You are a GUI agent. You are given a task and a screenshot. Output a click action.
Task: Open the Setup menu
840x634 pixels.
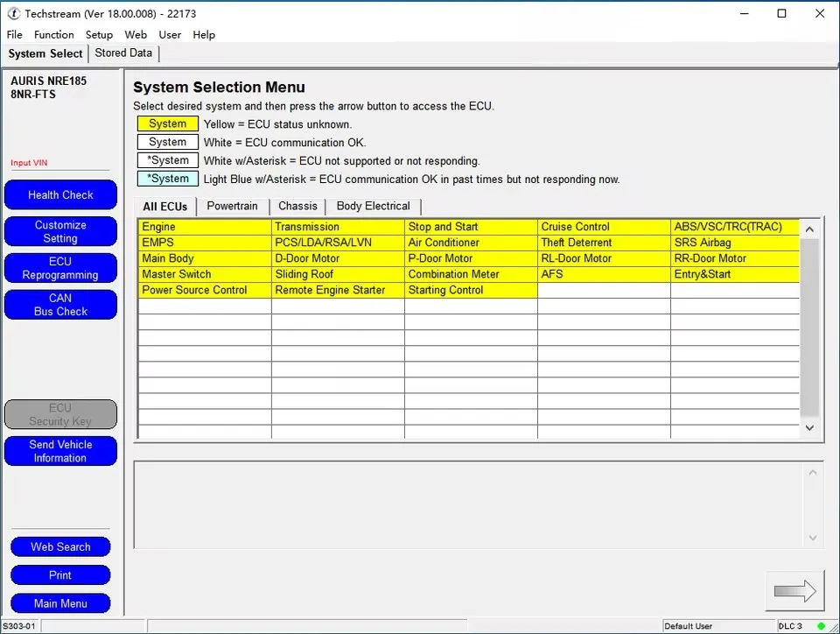click(99, 34)
